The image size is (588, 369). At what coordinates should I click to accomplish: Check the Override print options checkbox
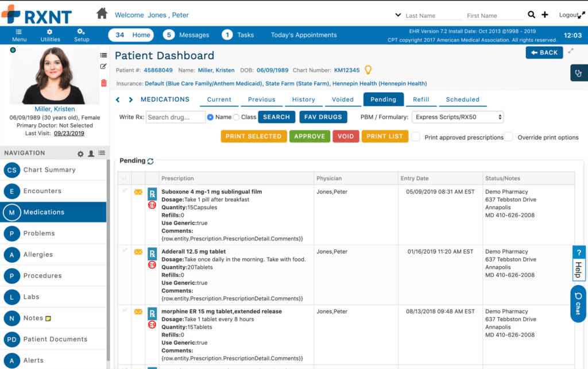[508, 136]
